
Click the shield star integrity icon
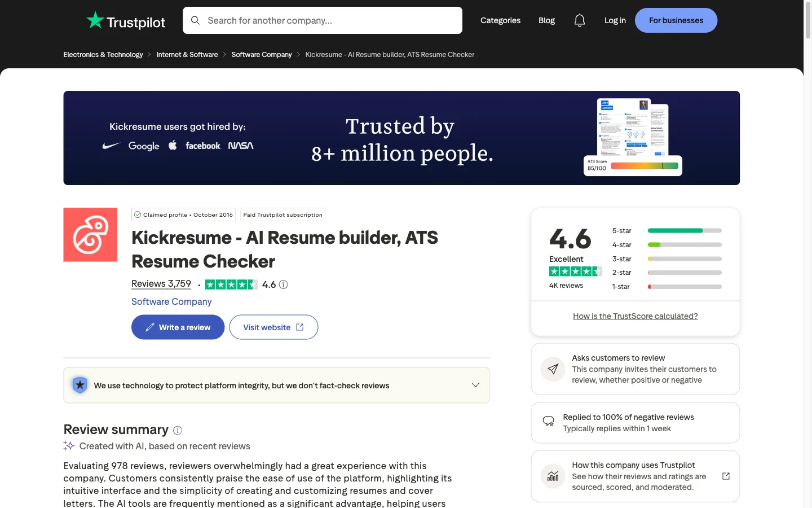(80, 385)
